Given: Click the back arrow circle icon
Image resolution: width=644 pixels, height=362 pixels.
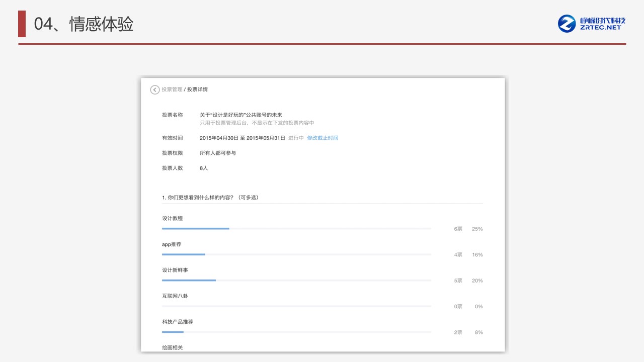Looking at the screenshot, I should [155, 89].
